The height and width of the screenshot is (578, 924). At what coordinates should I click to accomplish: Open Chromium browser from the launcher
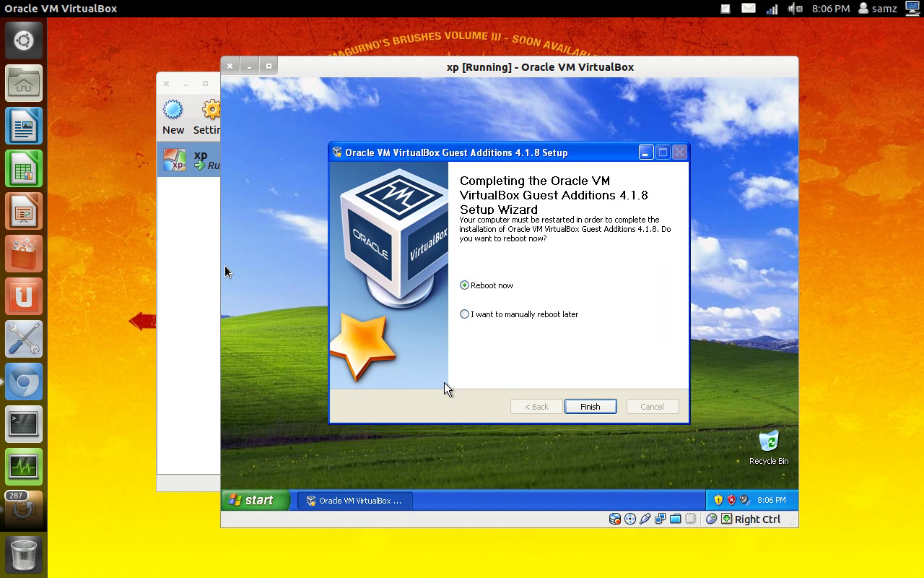(24, 381)
